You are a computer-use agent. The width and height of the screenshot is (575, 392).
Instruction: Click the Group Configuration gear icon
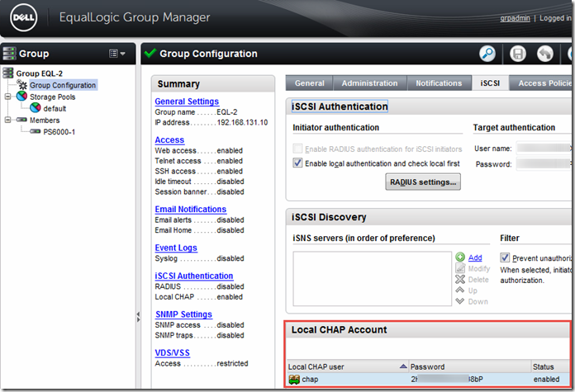[22, 85]
